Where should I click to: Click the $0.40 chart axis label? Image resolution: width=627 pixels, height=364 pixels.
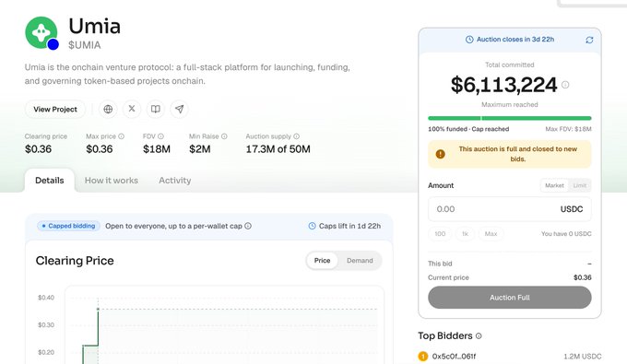tap(46, 298)
